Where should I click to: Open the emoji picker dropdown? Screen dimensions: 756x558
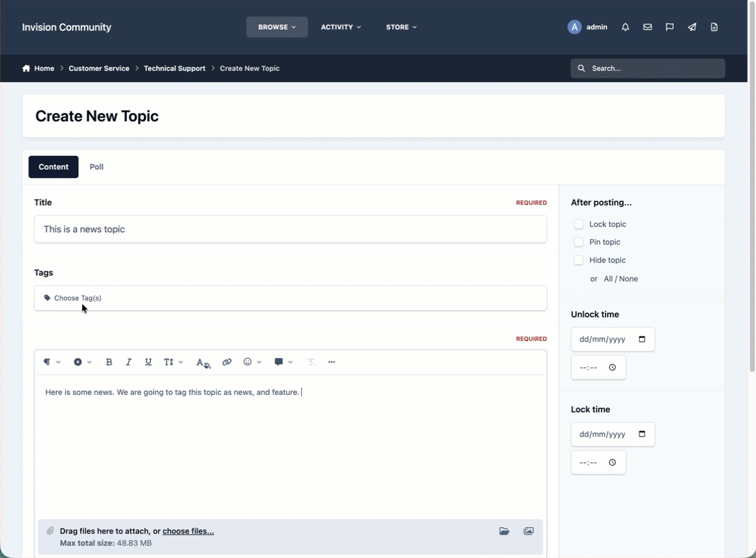click(252, 362)
